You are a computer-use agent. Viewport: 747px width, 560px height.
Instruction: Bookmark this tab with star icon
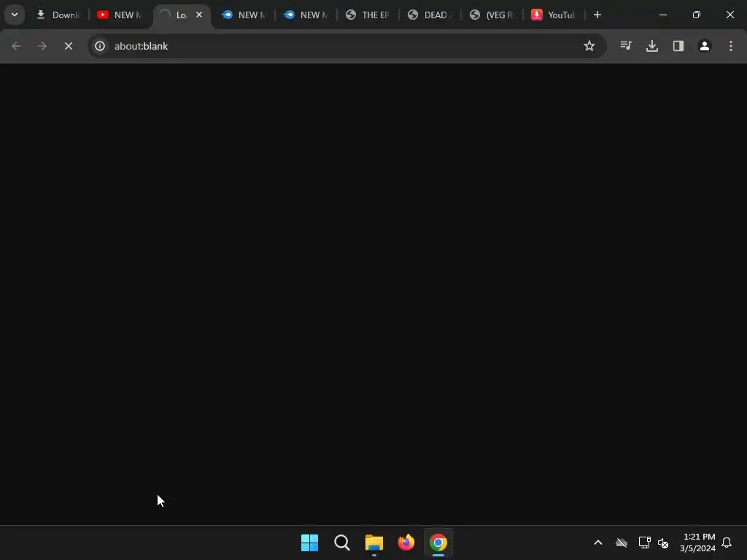pos(589,46)
